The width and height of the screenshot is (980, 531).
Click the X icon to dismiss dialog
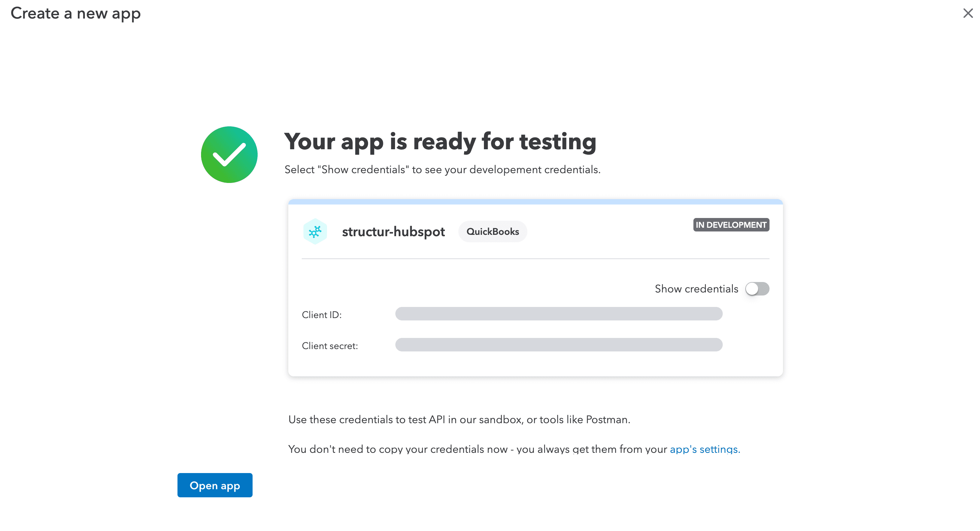point(968,13)
